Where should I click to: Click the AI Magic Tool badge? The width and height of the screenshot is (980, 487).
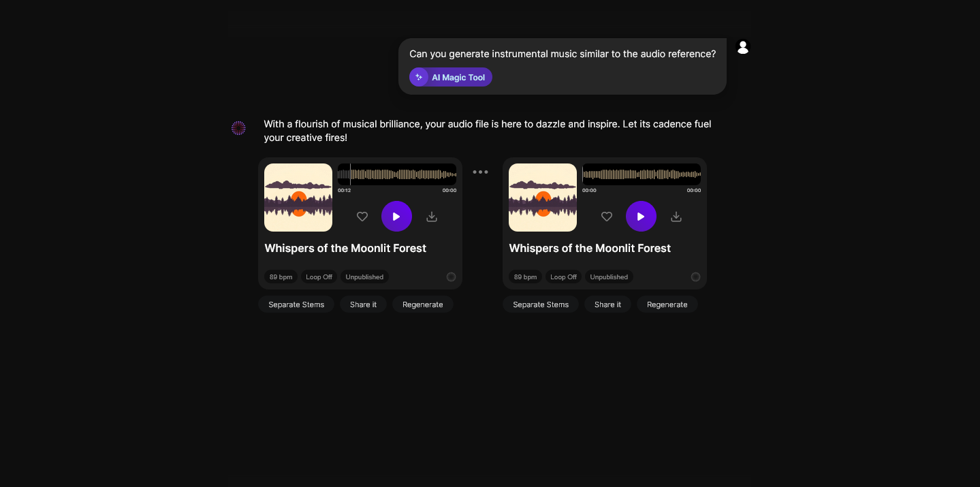click(451, 78)
